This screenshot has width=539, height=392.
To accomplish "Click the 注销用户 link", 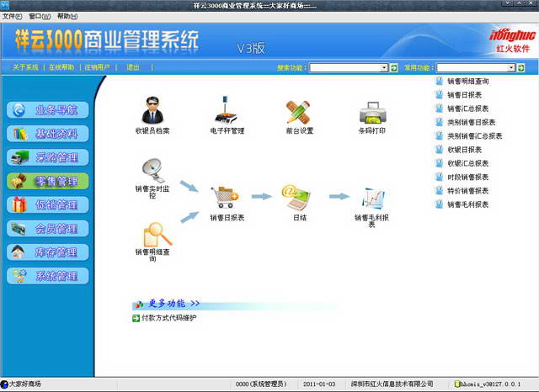I will coord(97,67).
